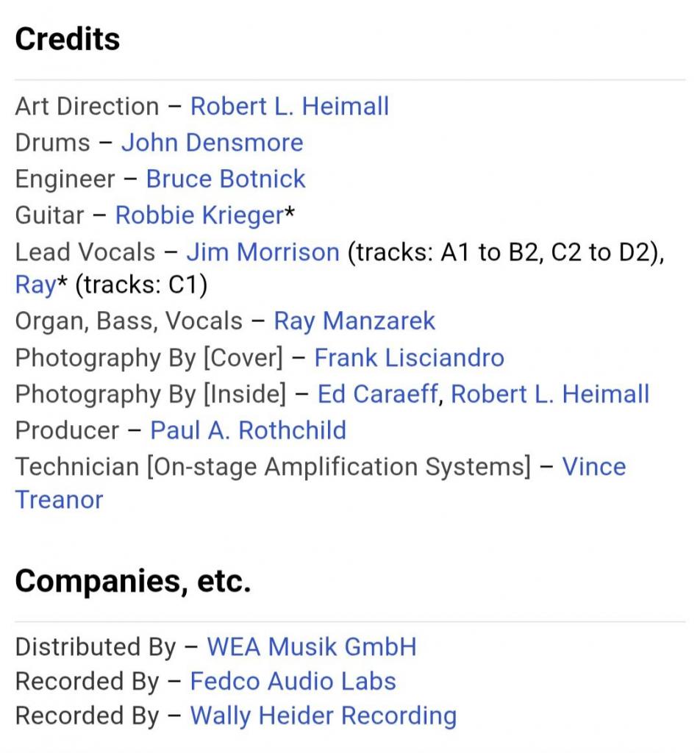Open engineer Bruce Botnick's page
Image resolution: width=700 pixels, height=753 pixels.
coord(226,179)
